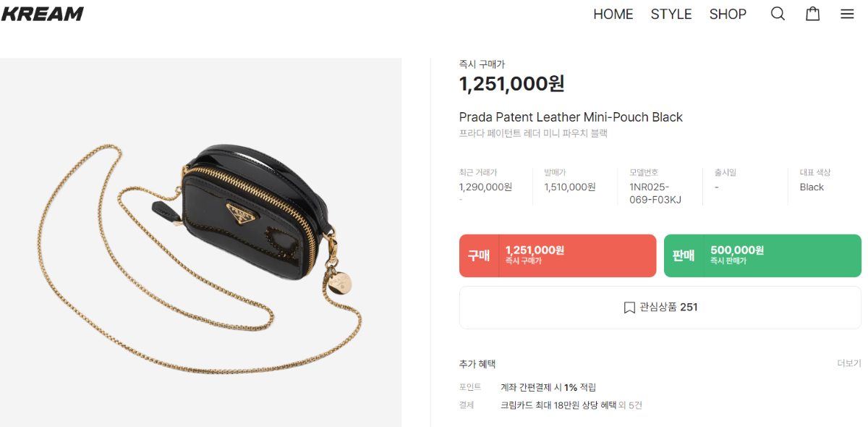Click the bookmark icon next to 관심상품

tap(629, 308)
